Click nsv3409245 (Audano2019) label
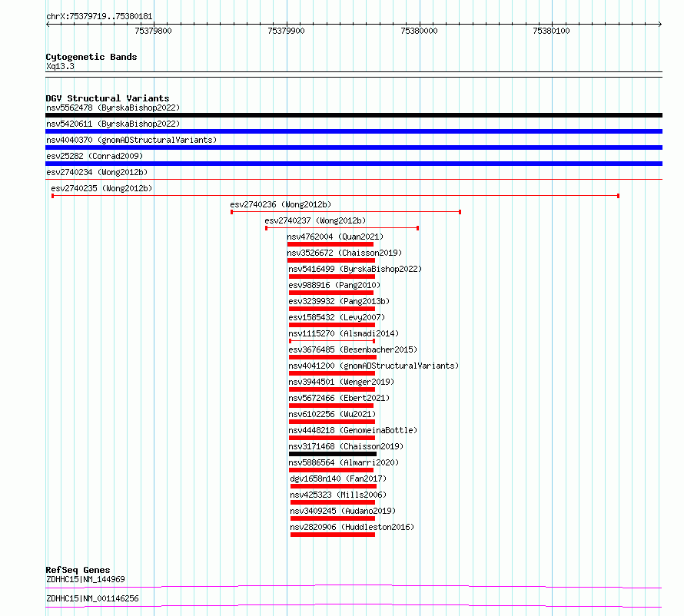The width and height of the screenshot is (684, 616). 343,511
